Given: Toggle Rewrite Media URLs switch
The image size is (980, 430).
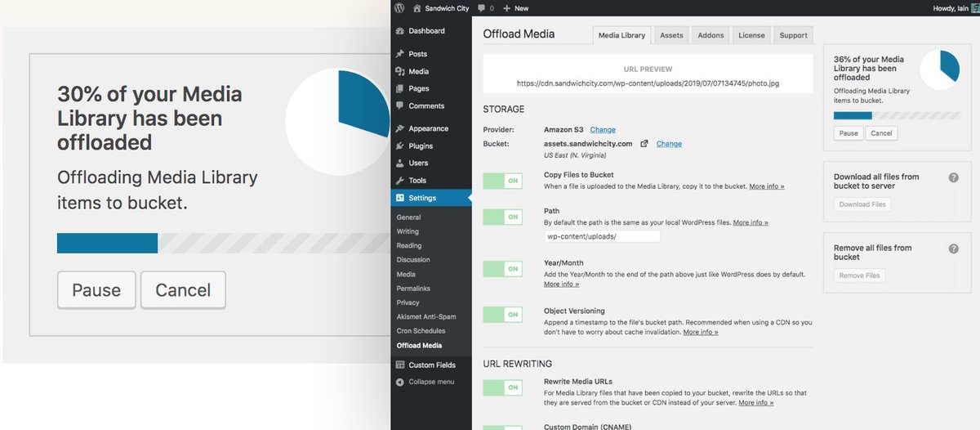Looking at the screenshot, I should coord(502,387).
